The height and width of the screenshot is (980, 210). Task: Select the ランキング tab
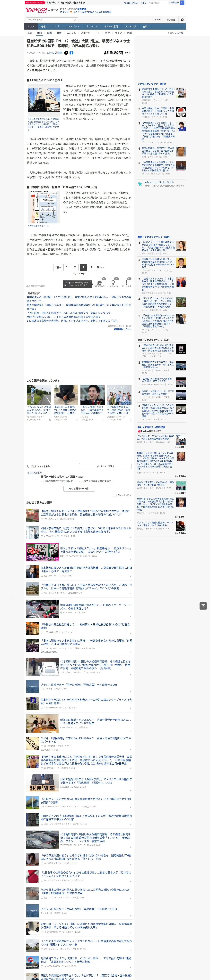130,27
